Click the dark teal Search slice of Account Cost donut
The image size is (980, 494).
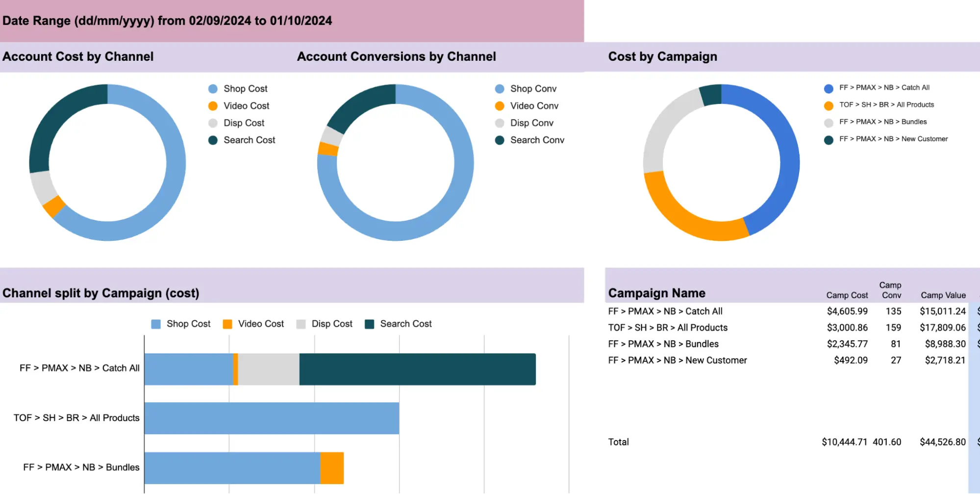tap(54, 118)
